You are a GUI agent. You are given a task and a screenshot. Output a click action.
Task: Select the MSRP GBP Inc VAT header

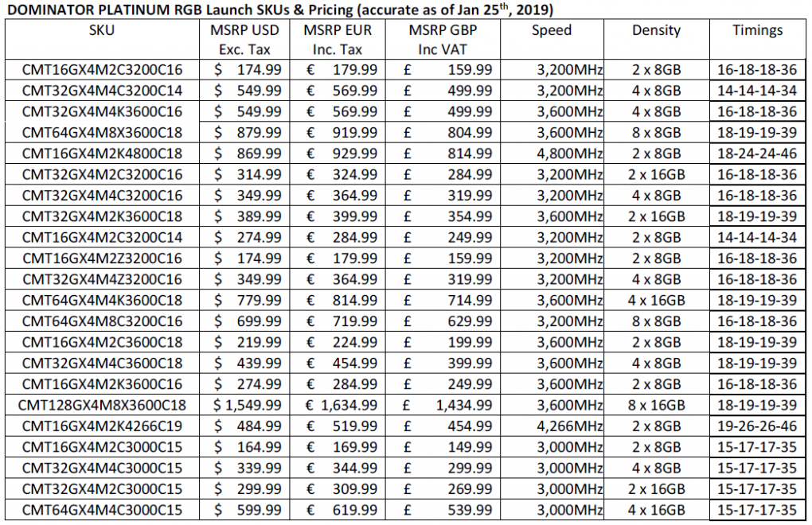(443, 39)
